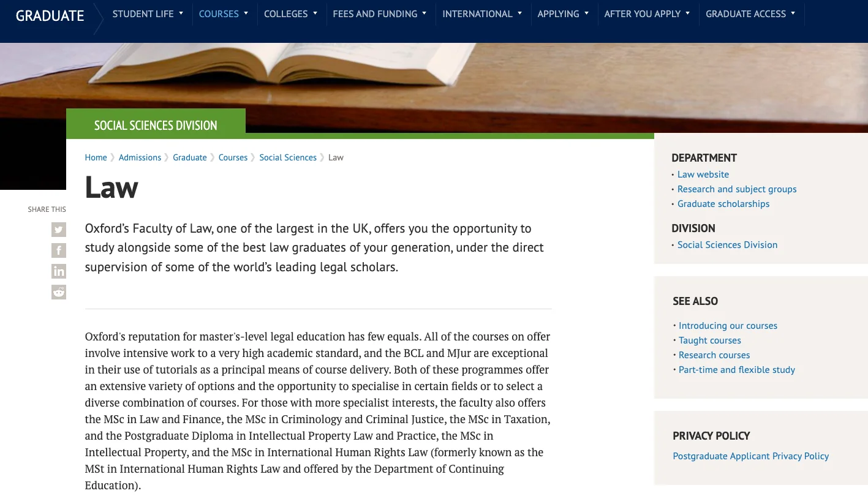Viewport: 868px width, 496px height.
Task: Open the Applying navigation menu
Action: tap(563, 13)
